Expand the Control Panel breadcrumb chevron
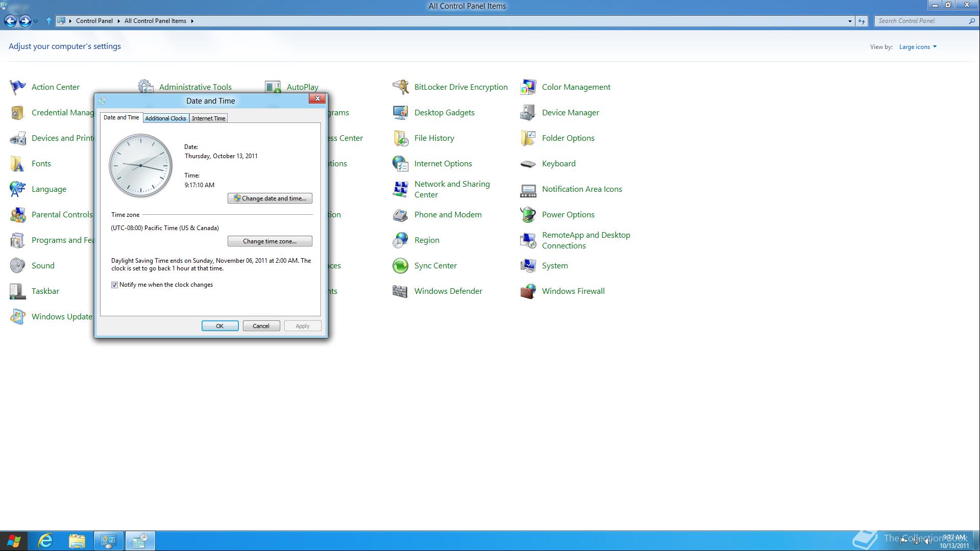The image size is (980, 551). click(x=118, y=21)
